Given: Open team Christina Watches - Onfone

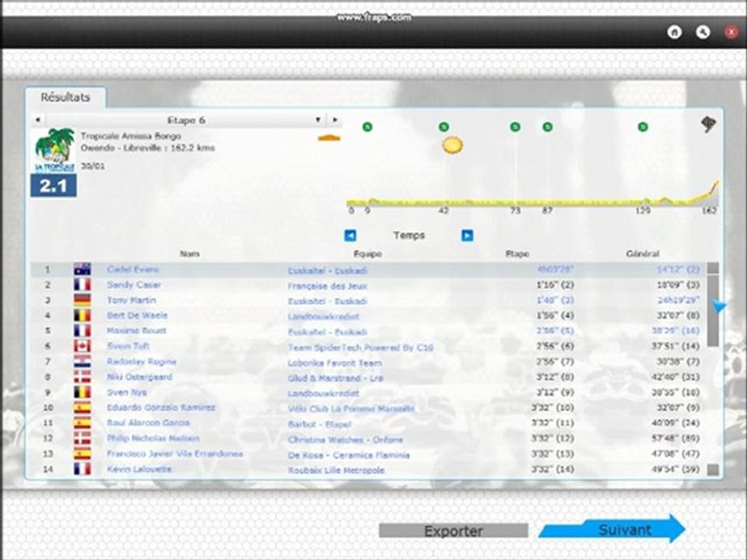Looking at the screenshot, I should coord(345,439).
